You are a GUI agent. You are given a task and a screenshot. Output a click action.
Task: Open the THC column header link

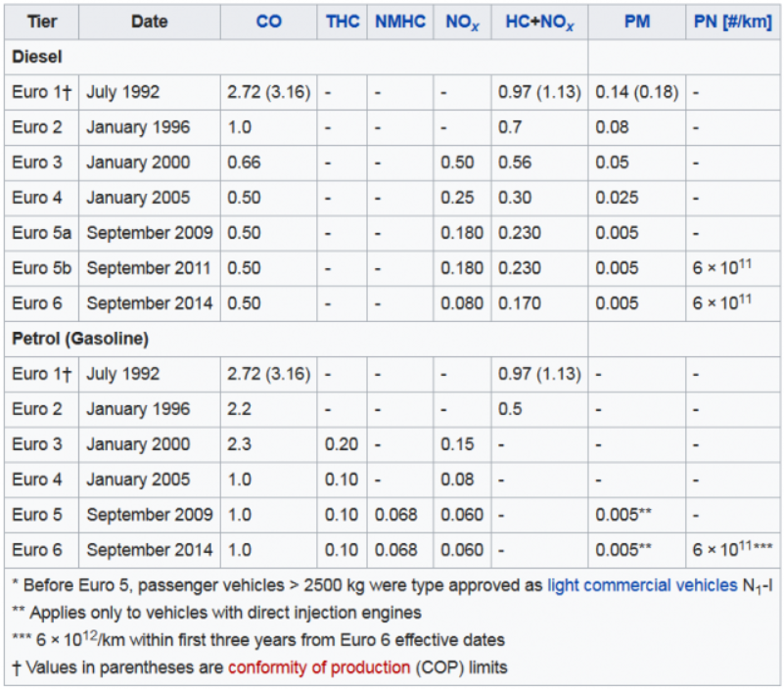343,22
